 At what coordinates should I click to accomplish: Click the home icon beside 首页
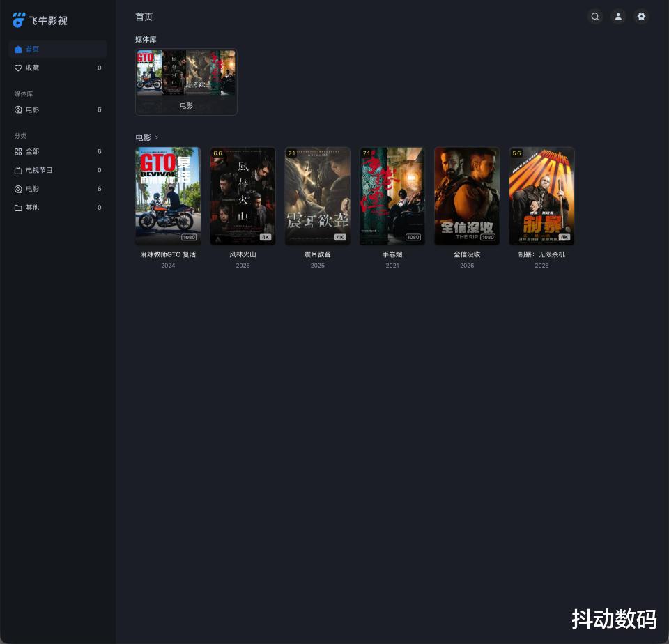click(18, 49)
